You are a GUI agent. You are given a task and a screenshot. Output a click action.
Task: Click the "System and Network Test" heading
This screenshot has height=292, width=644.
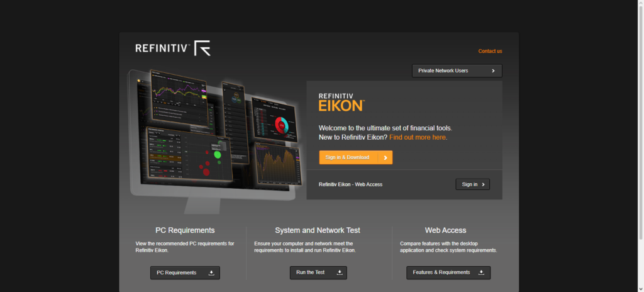[318, 230]
